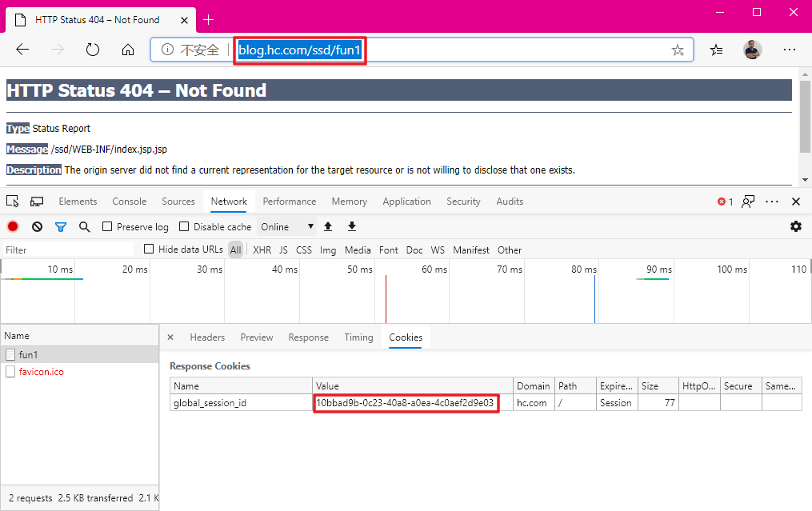Open the Memory tab
The image size is (812, 511).
click(350, 202)
